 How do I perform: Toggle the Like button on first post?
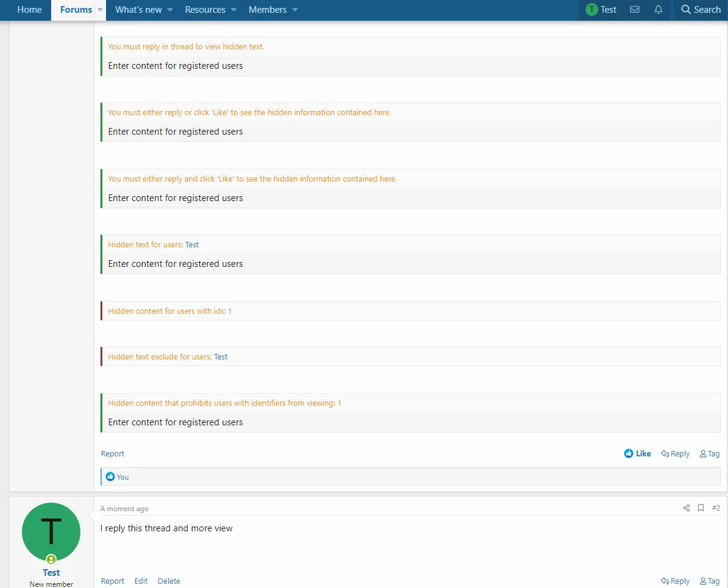point(637,454)
